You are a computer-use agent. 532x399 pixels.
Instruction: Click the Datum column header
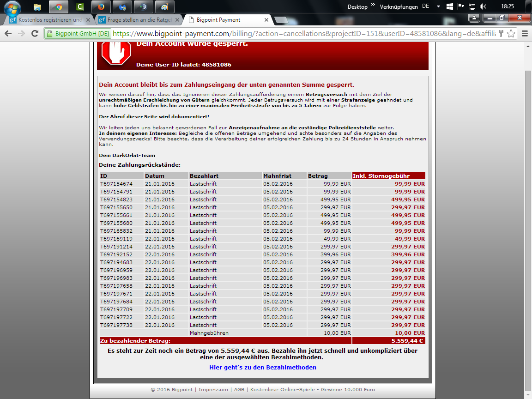166,176
